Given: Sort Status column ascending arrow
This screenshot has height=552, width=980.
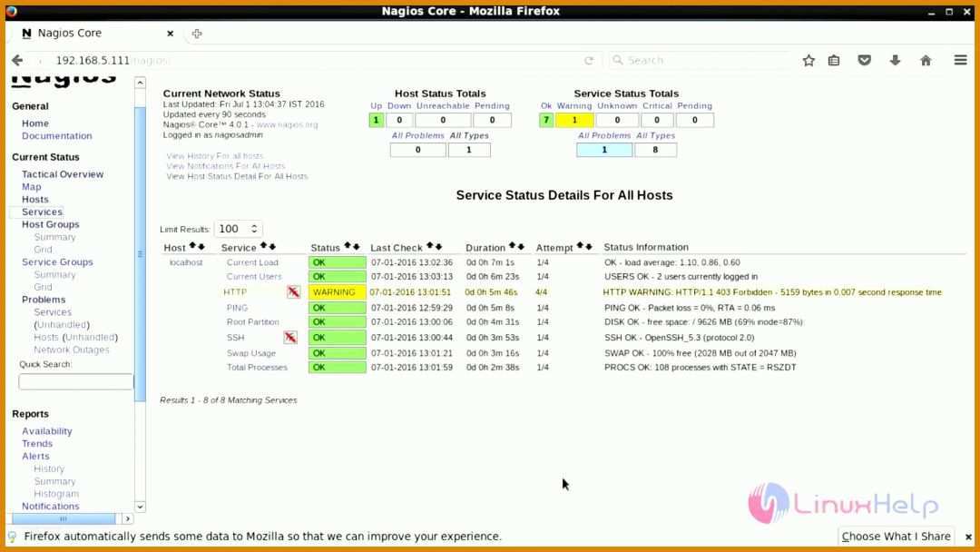Looking at the screenshot, I should coord(348,246).
